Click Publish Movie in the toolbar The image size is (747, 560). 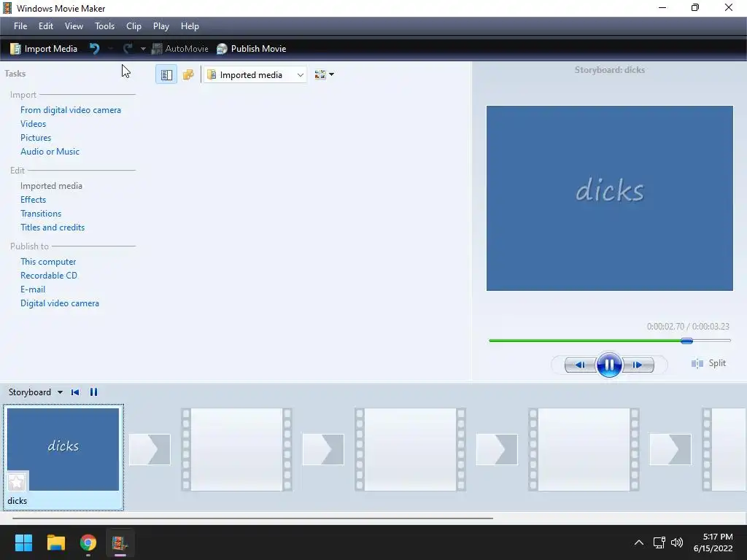pyautogui.click(x=251, y=49)
